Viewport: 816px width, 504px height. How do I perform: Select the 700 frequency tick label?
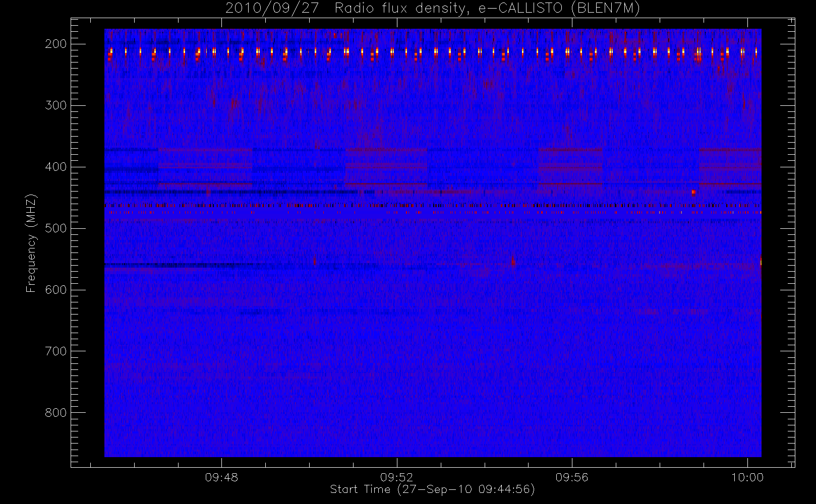[x=56, y=351]
